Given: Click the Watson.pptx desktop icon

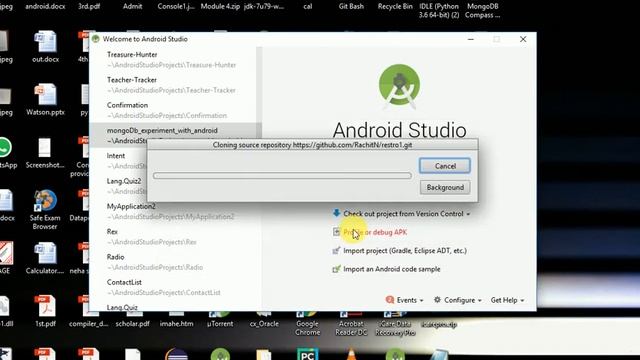Looking at the screenshot, I should pyautogui.click(x=45, y=95).
